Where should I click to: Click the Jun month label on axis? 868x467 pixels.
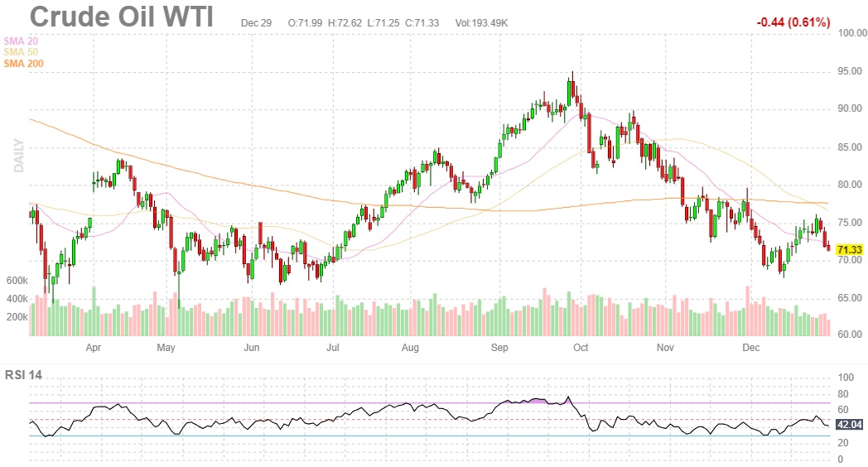[251, 348]
